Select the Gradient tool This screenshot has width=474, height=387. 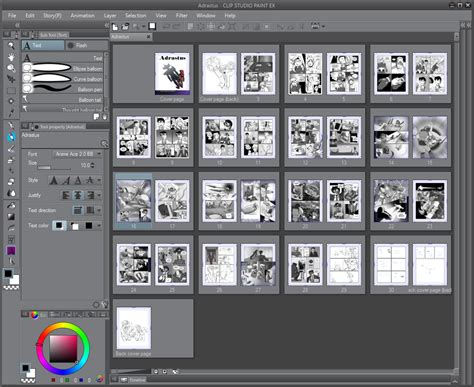(x=11, y=217)
